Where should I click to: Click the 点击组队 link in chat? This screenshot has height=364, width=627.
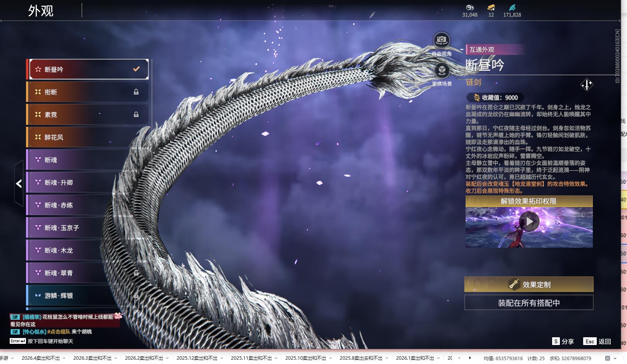59,332
